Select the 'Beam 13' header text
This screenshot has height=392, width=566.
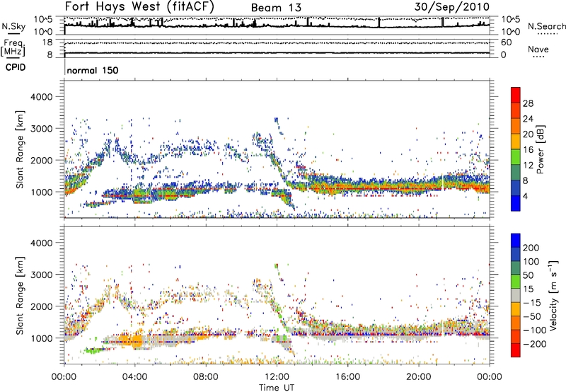pos(276,8)
